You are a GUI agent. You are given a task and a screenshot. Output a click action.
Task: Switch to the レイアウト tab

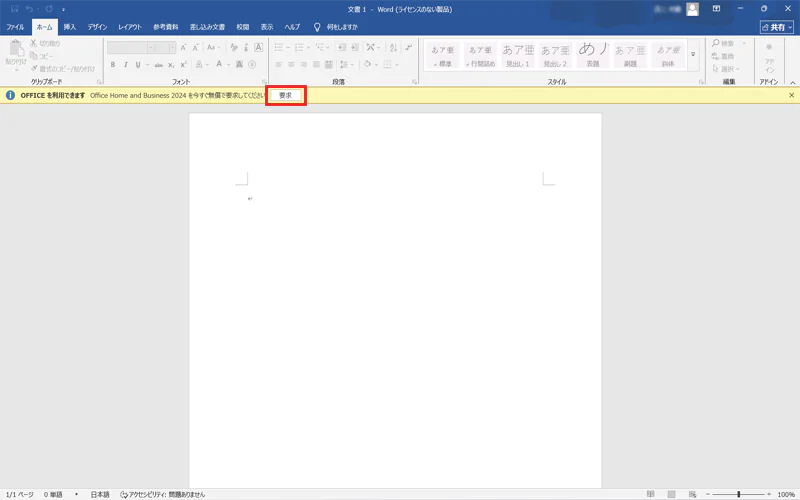coord(130,27)
